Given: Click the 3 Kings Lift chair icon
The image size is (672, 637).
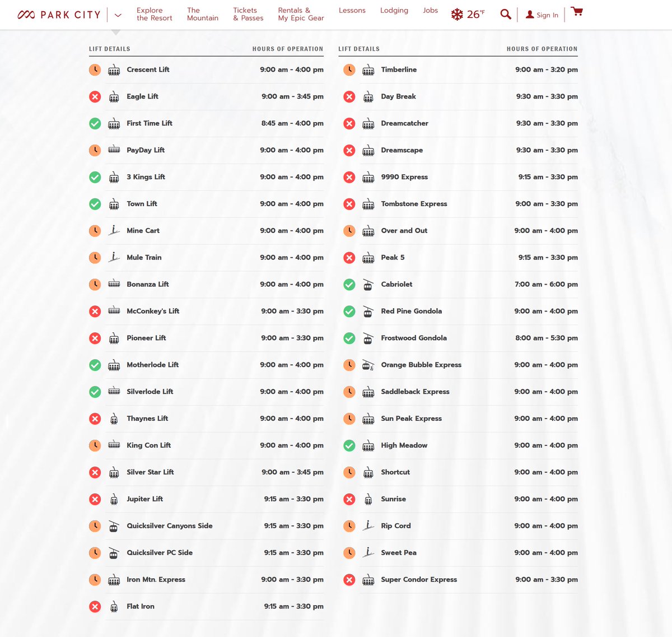Looking at the screenshot, I should [x=114, y=177].
